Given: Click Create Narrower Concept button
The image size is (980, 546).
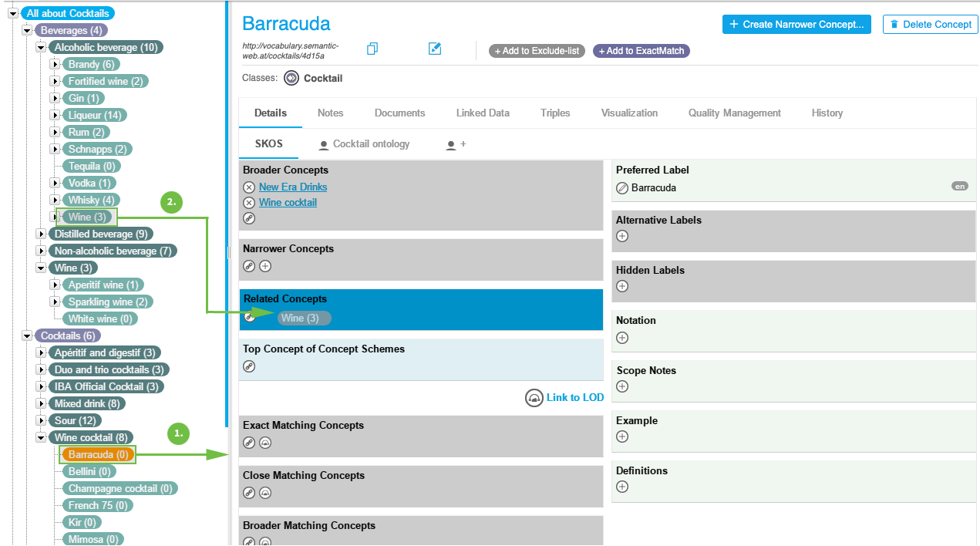Looking at the screenshot, I should tap(796, 25).
